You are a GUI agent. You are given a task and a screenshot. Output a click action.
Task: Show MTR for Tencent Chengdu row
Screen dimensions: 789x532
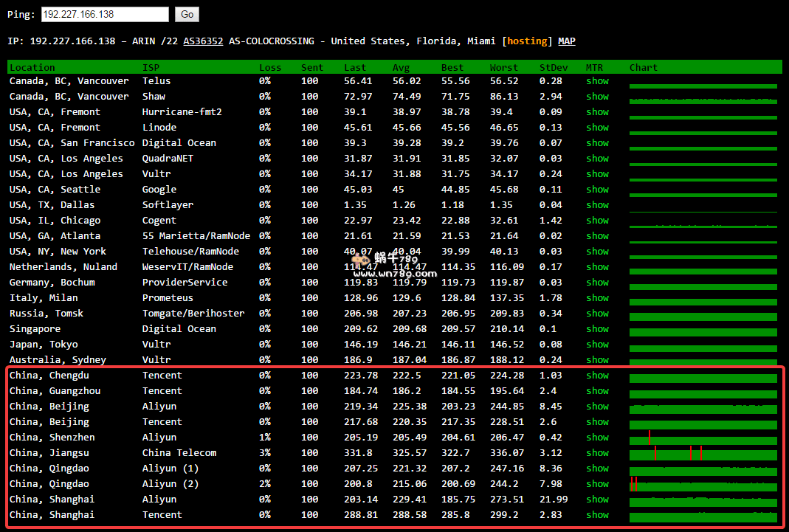tap(597, 376)
